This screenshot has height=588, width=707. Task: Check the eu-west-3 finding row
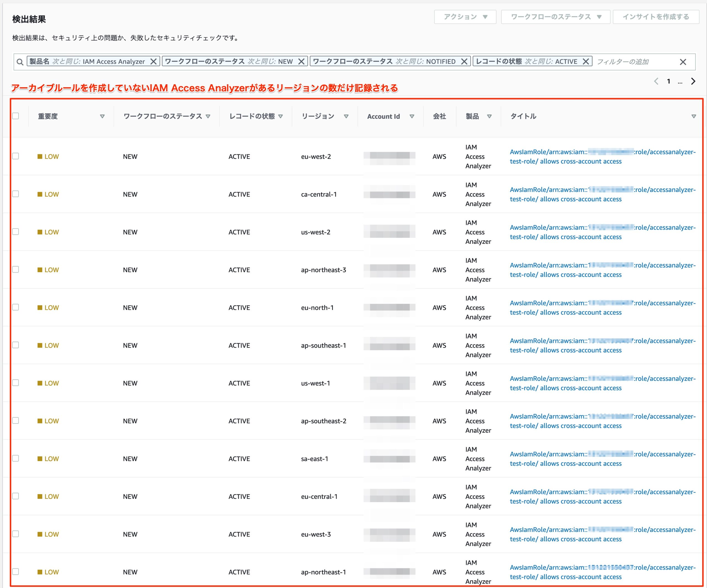[x=15, y=534]
